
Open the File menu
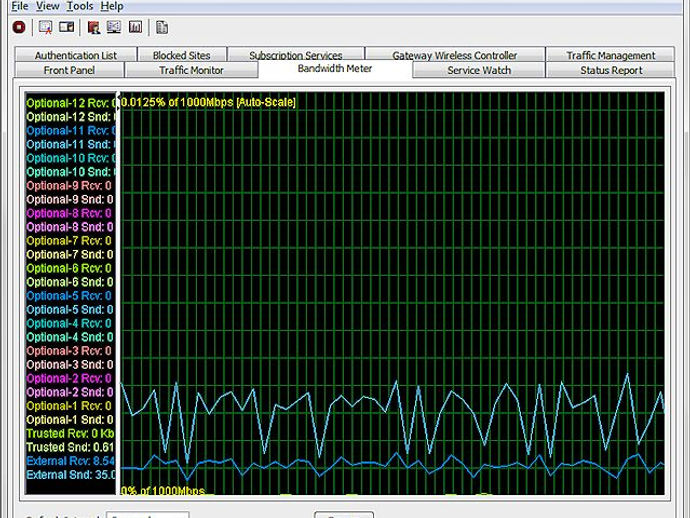tap(20, 6)
